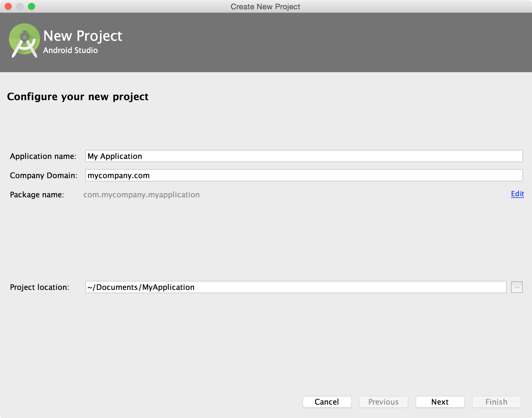Click the Application name input field

[x=304, y=156]
